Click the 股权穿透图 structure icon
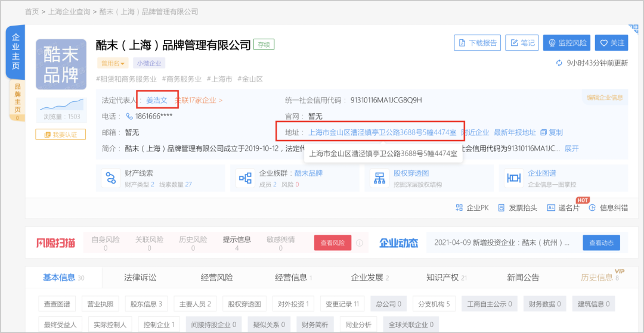Screen dimensions: 644x333 (x=379, y=178)
